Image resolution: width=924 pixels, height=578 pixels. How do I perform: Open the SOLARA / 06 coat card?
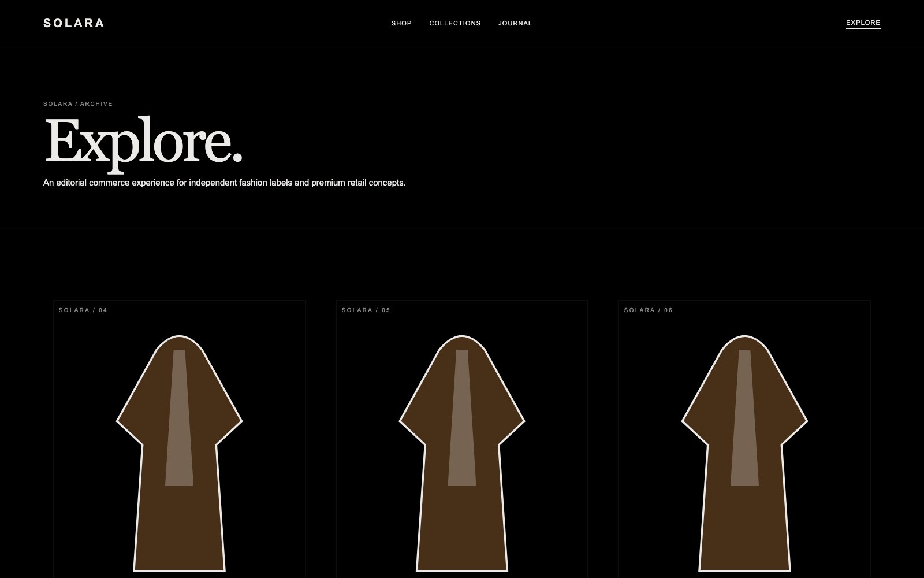pyautogui.click(x=744, y=439)
